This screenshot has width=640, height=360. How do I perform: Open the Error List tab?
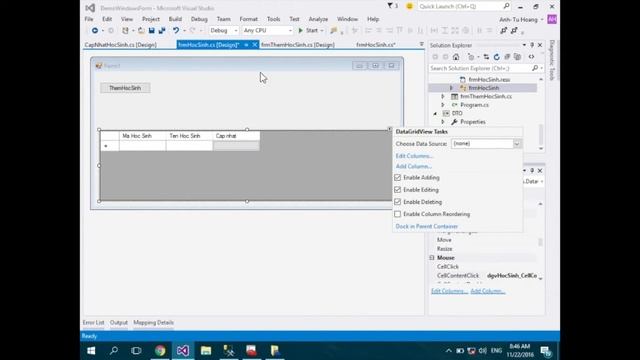(x=93, y=323)
